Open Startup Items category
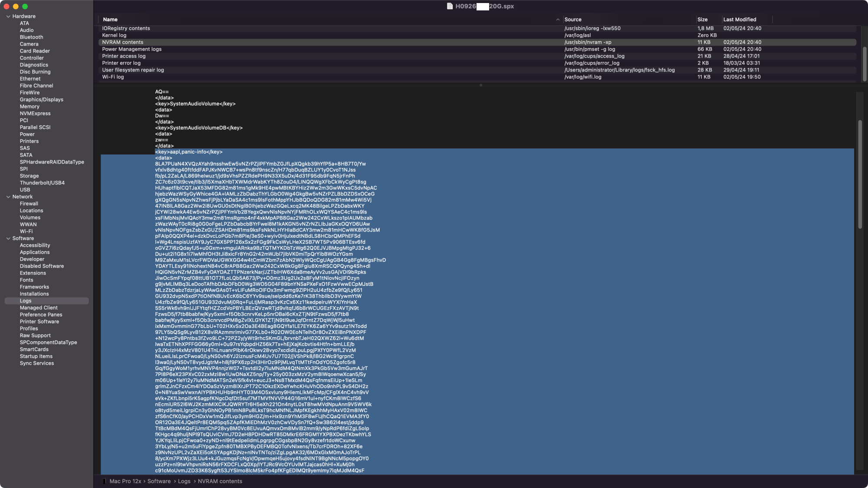The height and width of the screenshot is (488, 868). (x=36, y=357)
